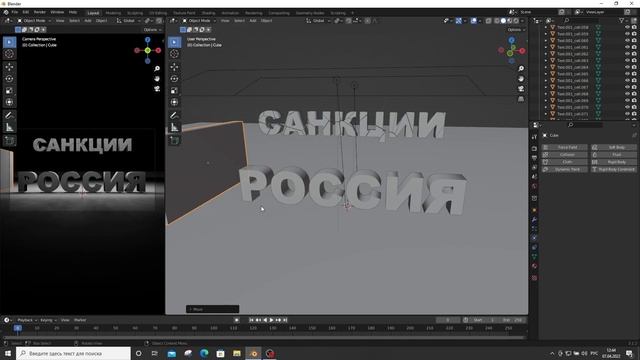Open the Render properties tab icon
Screen dimensions: 640x360
tap(534, 148)
